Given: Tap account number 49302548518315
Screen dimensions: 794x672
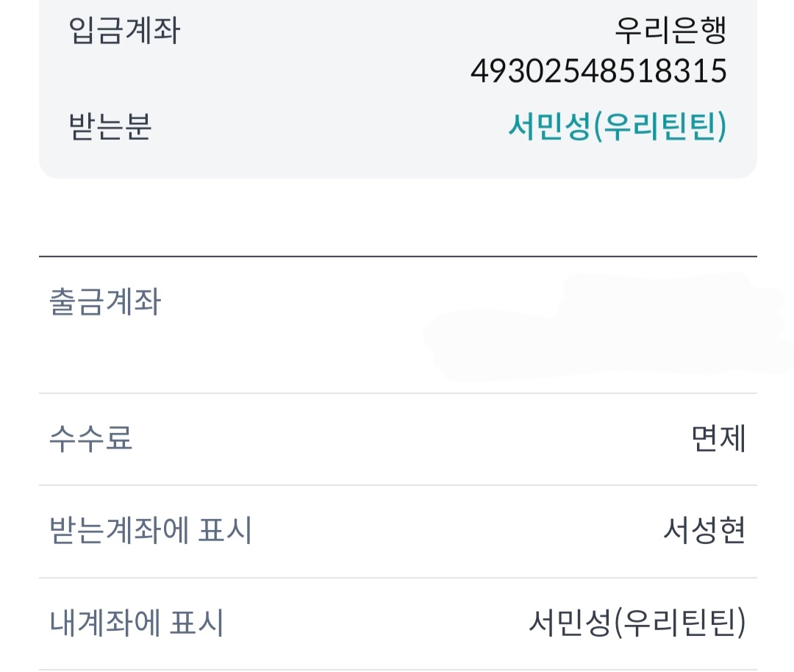Looking at the screenshot, I should pyautogui.click(x=598, y=71).
